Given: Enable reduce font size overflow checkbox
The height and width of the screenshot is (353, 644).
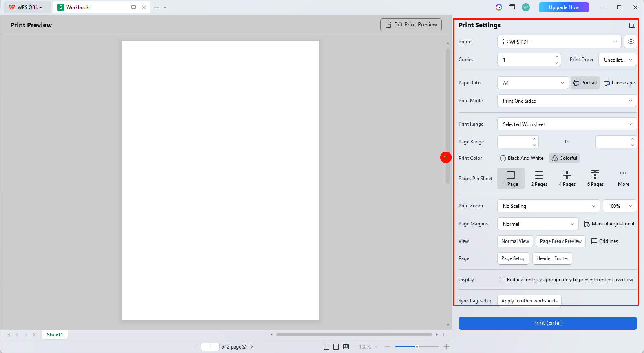Looking at the screenshot, I should 503,280.
